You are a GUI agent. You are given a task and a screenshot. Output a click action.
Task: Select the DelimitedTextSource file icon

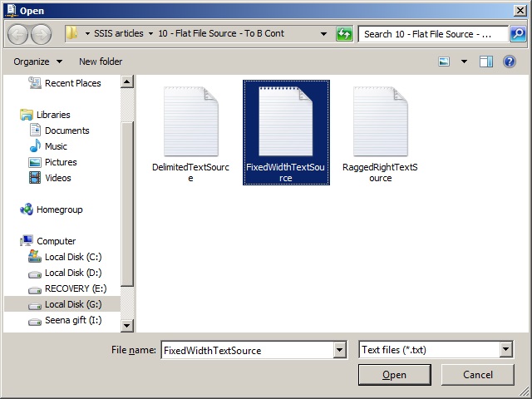pos(191,121)
